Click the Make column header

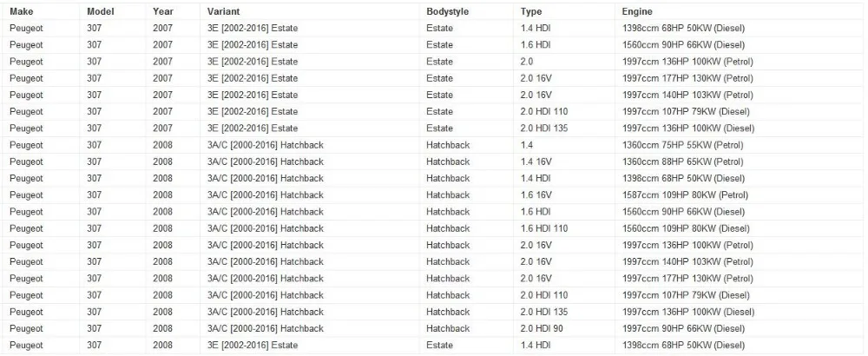(21, 11)
